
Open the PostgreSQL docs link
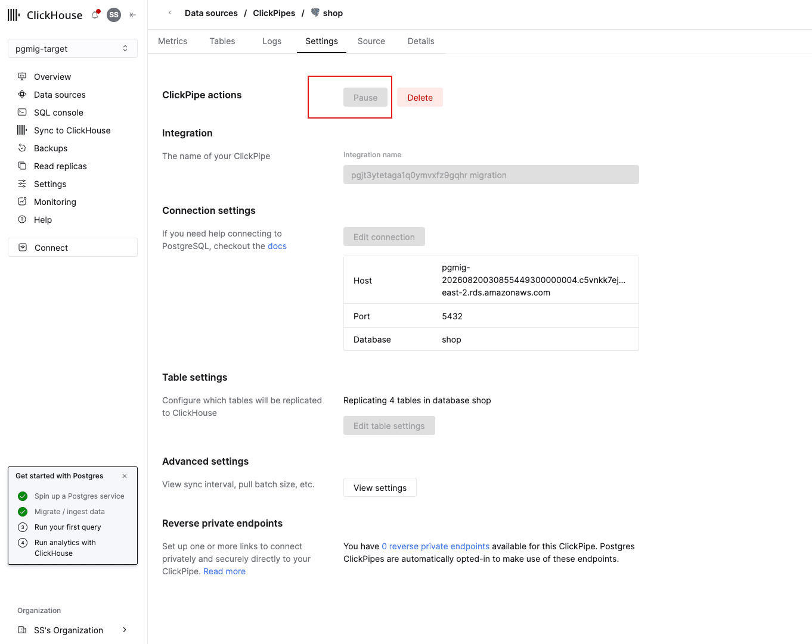pyautogui.click(x=277, y=246)
